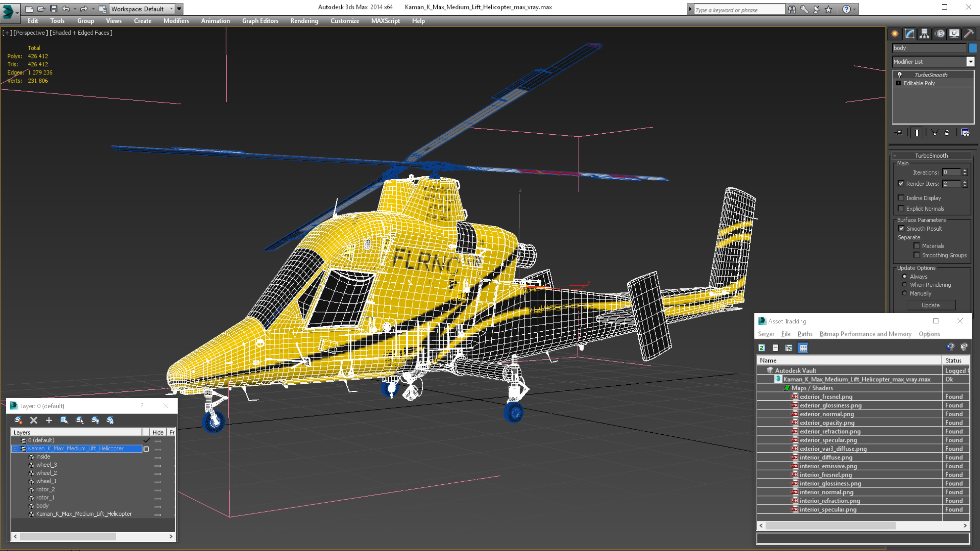Select the Always update option
The image size is (980, 551).
[905, 277]
